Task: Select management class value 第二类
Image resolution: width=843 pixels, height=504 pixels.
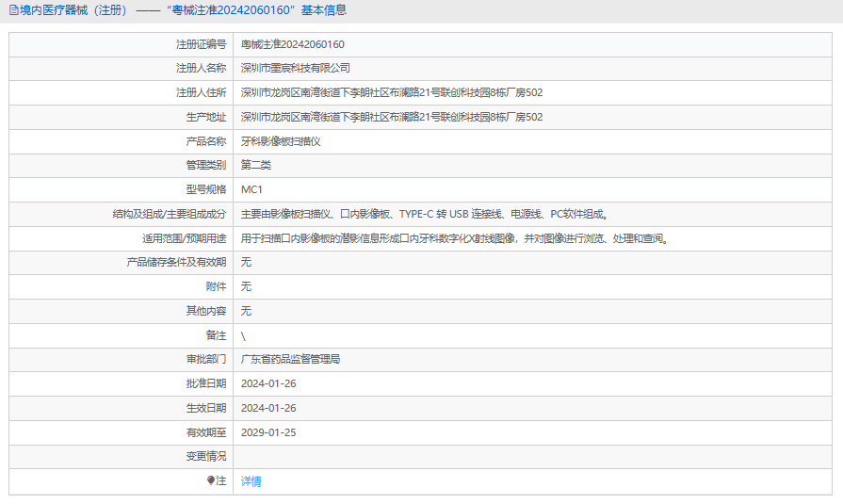Action: pyautogui.click(x=256, y=165)
